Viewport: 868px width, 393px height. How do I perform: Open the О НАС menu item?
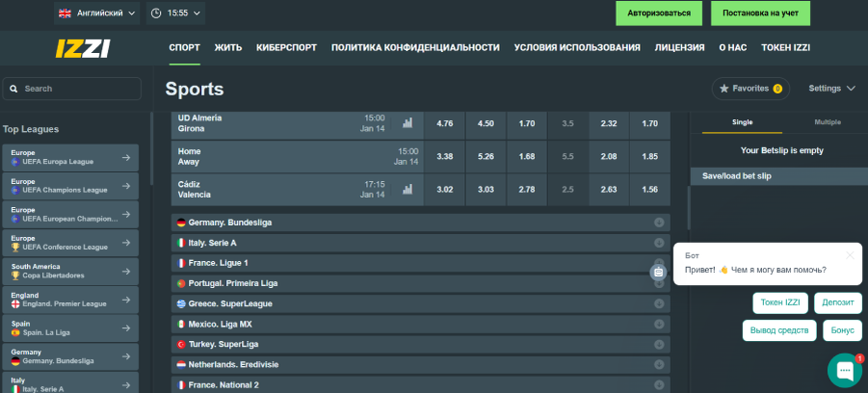(733, 47)
